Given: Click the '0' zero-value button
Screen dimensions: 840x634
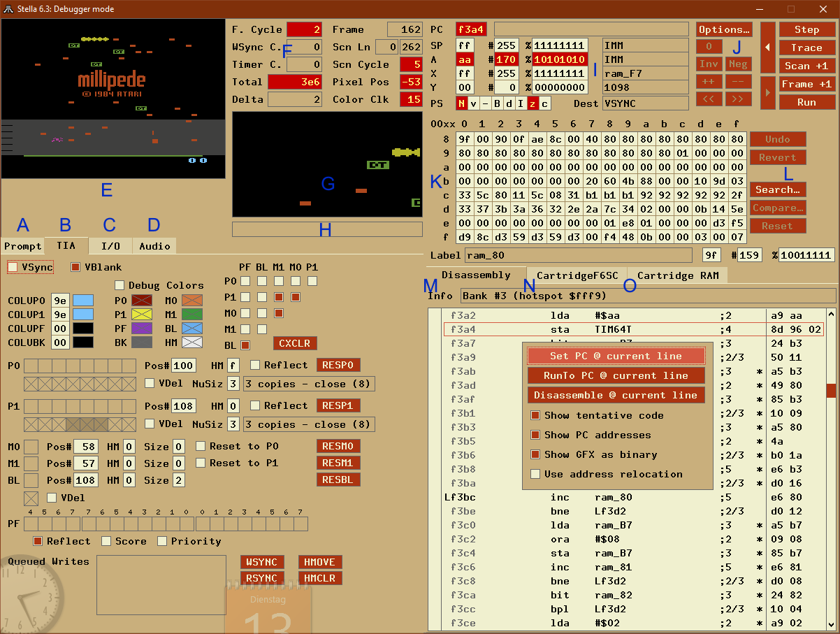Looking at the screenshot, I should pyautogui.click(x=709, y=46).
